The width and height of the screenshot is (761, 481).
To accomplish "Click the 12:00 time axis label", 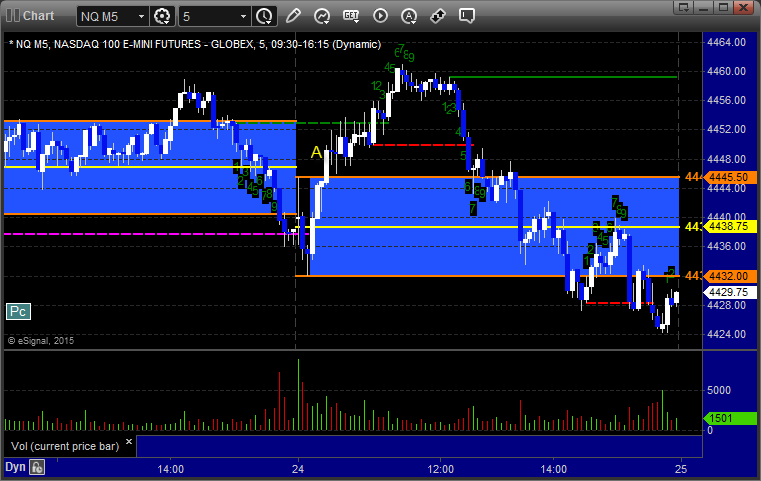I will pos(441,469).
